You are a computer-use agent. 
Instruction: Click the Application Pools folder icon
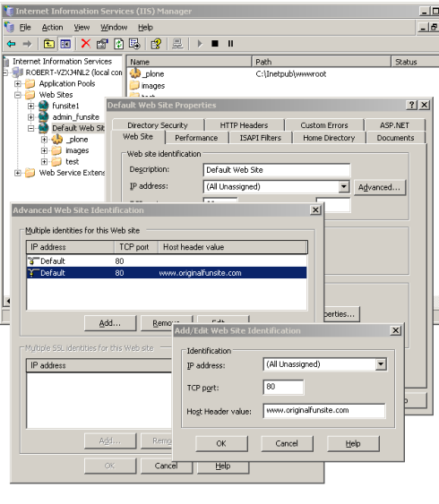coord(30,83)
